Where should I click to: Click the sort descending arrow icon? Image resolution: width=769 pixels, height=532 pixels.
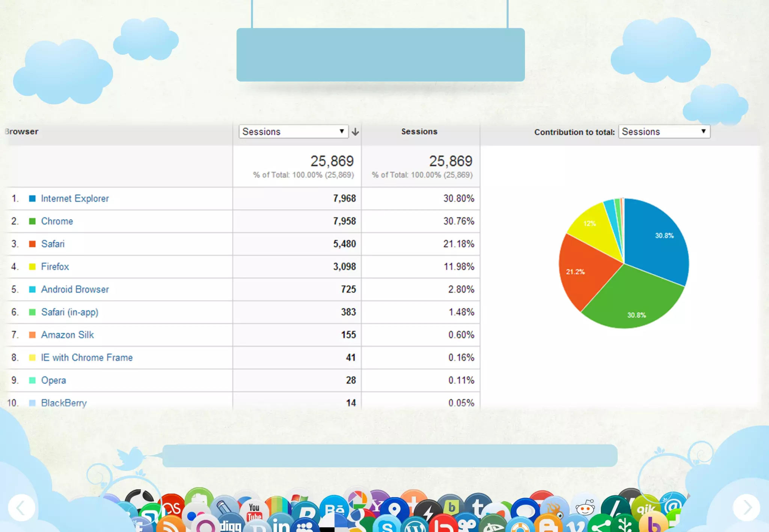tap(355, 132)
